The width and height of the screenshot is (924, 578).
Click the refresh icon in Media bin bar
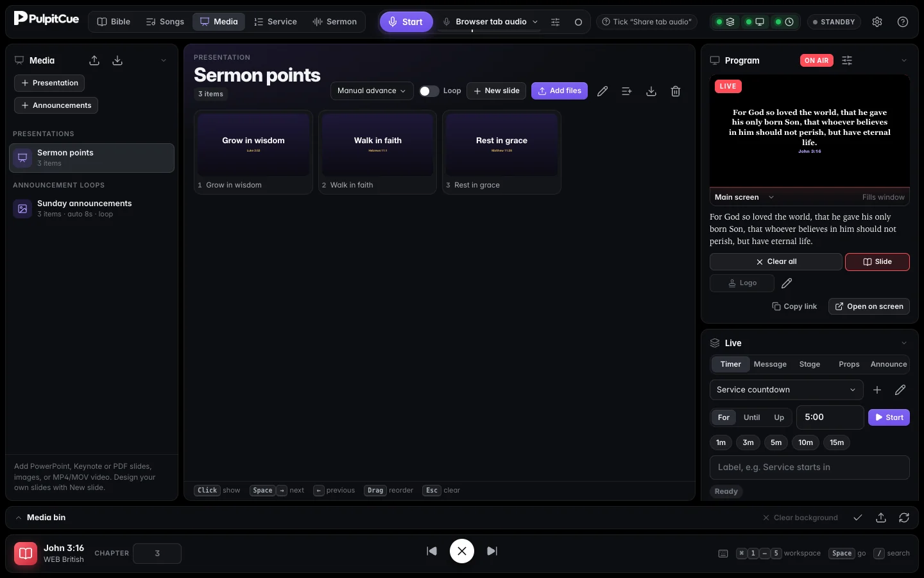point(904,518)
